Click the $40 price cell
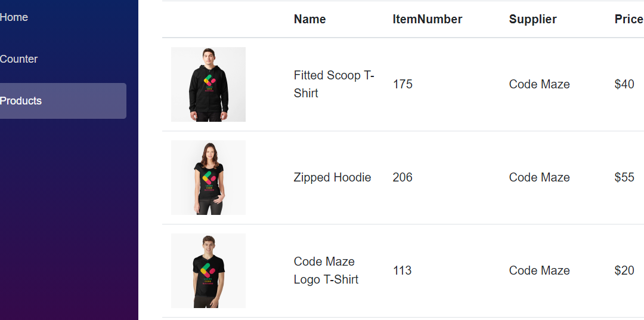The width and height of the screenshot is (644, 320). coord(624,84)
